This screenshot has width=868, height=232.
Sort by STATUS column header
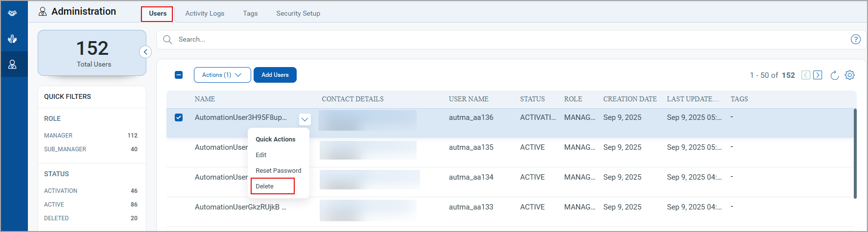click(x=532, y=99)
